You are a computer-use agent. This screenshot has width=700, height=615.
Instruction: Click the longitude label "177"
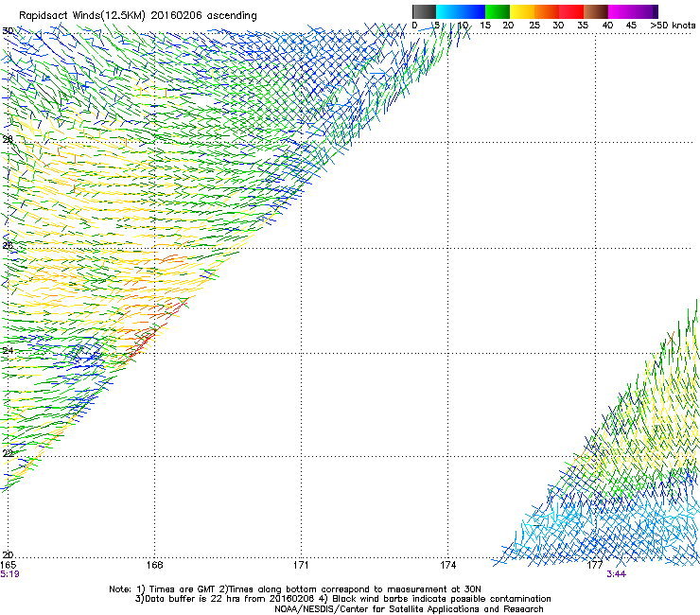pyautogui.click(x=595, y=565)
